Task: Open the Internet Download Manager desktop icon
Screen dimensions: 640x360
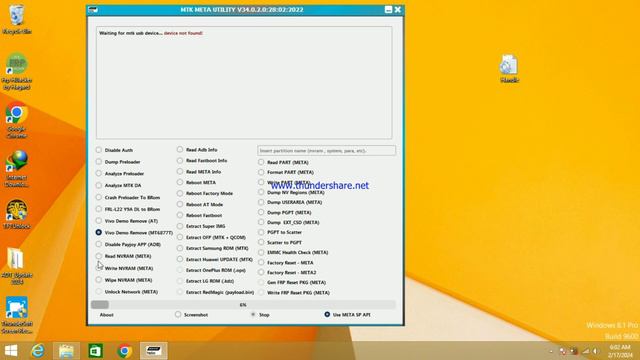Action: point(17,169)
